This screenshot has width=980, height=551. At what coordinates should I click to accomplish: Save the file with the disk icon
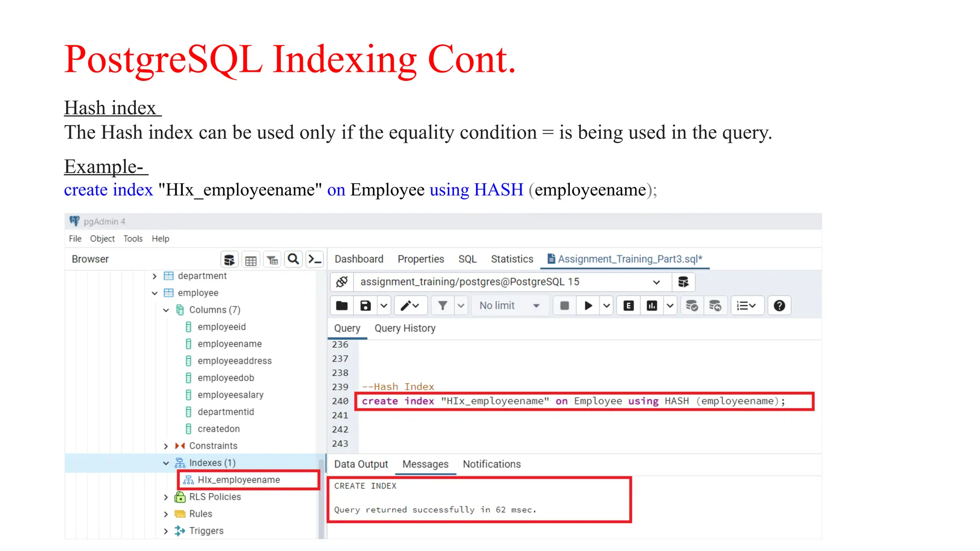coord(366,306)
